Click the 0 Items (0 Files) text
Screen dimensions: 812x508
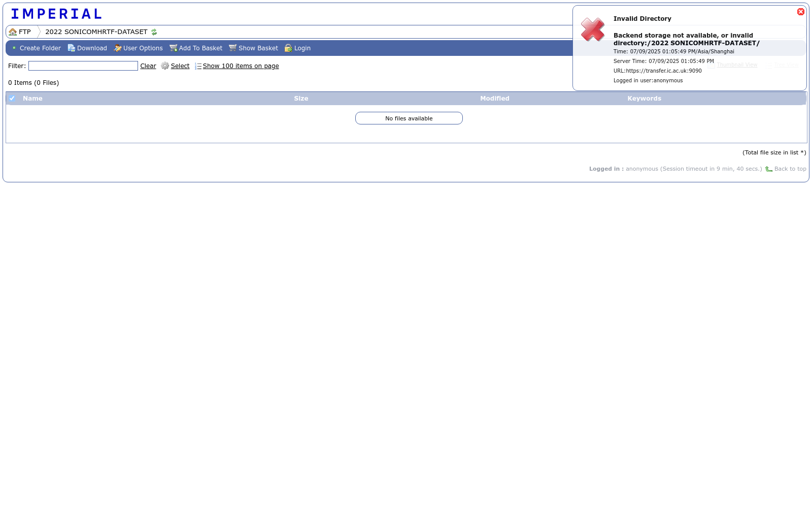point(33,83)
